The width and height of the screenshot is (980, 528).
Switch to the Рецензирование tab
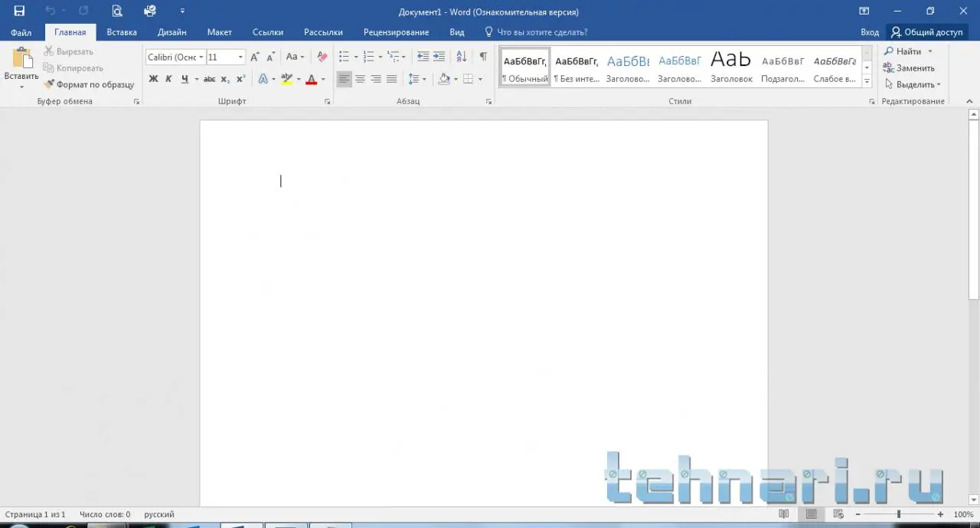pos(397,32)
